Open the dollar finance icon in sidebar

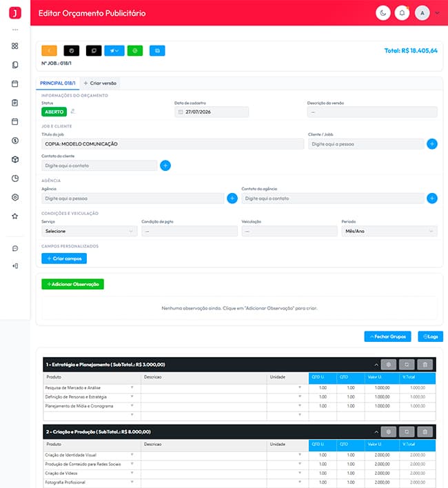(15, 141)
